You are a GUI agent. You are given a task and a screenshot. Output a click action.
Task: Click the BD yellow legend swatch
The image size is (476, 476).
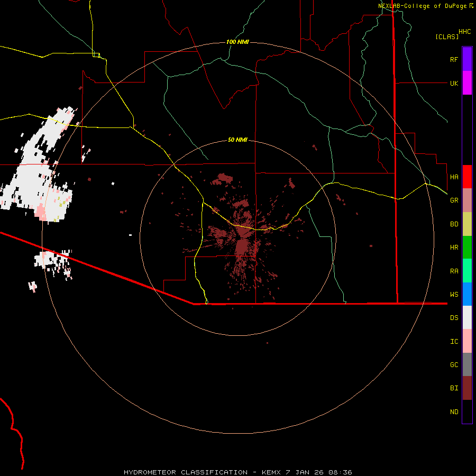(x=467, y=224)
